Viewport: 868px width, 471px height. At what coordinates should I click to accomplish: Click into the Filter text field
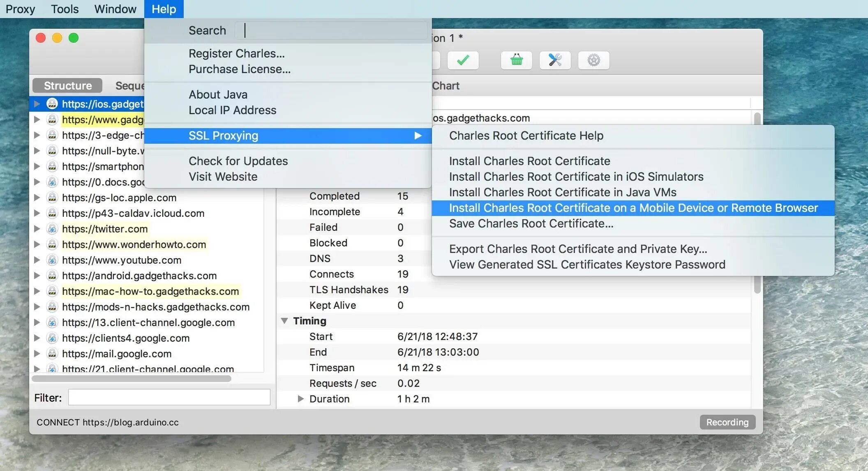point(169,397)
